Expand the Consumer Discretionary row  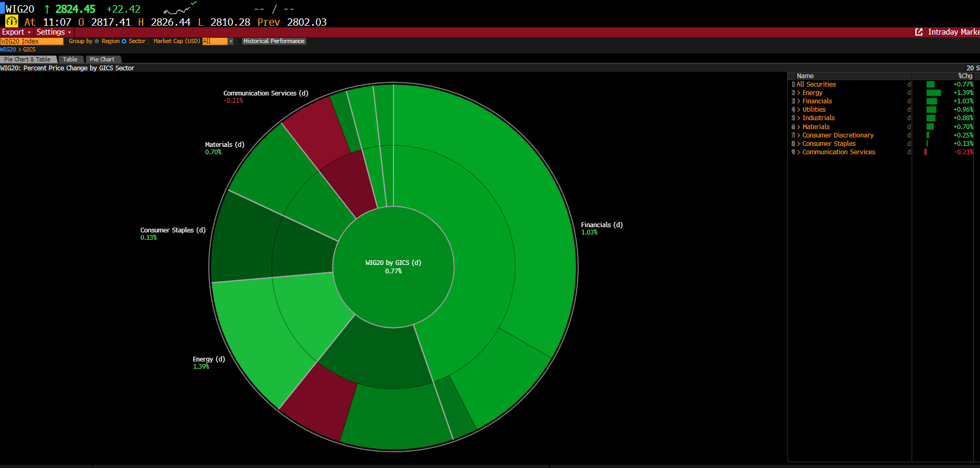pyautogui.click(x=799, y=135)
